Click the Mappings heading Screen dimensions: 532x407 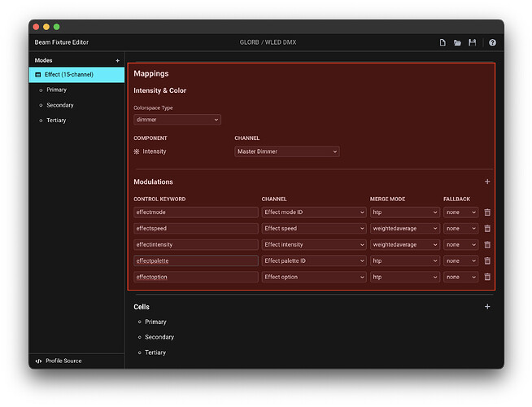pyautogui.click(x=151, y=73)
